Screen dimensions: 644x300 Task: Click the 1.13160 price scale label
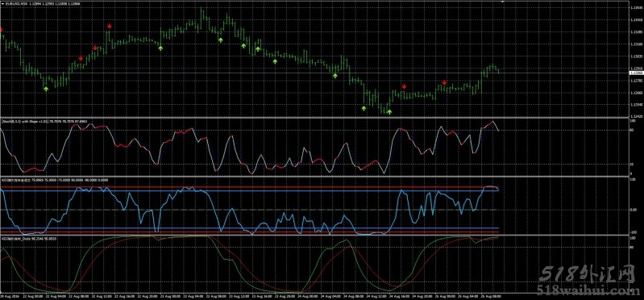[x=636, y=44]
